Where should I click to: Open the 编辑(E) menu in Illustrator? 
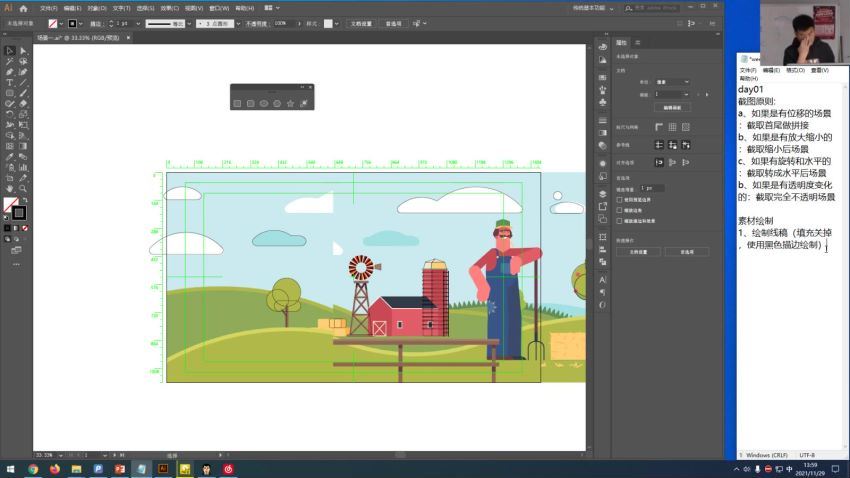pos(72,8)
